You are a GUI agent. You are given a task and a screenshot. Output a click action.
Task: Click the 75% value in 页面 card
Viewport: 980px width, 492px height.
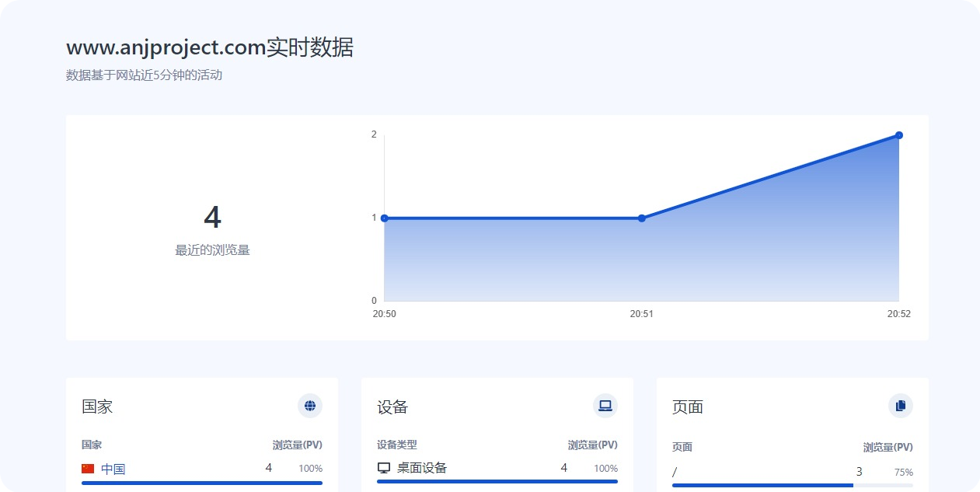pyautogui.click(x=904, y=473)
